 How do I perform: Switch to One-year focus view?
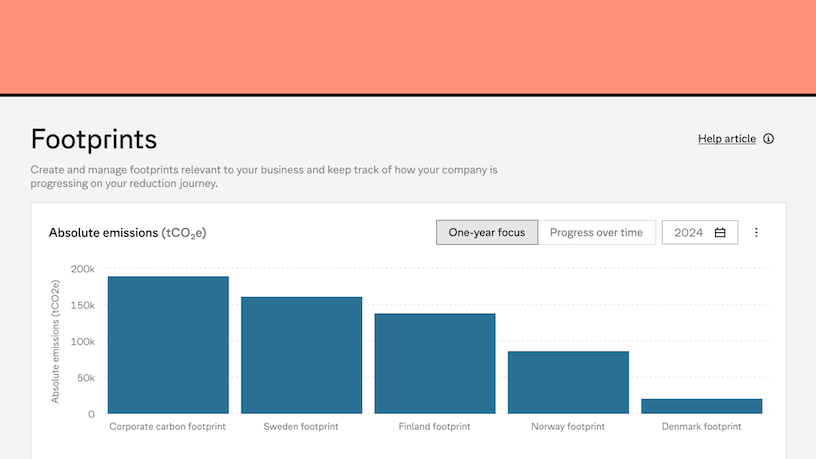(487, 233)
